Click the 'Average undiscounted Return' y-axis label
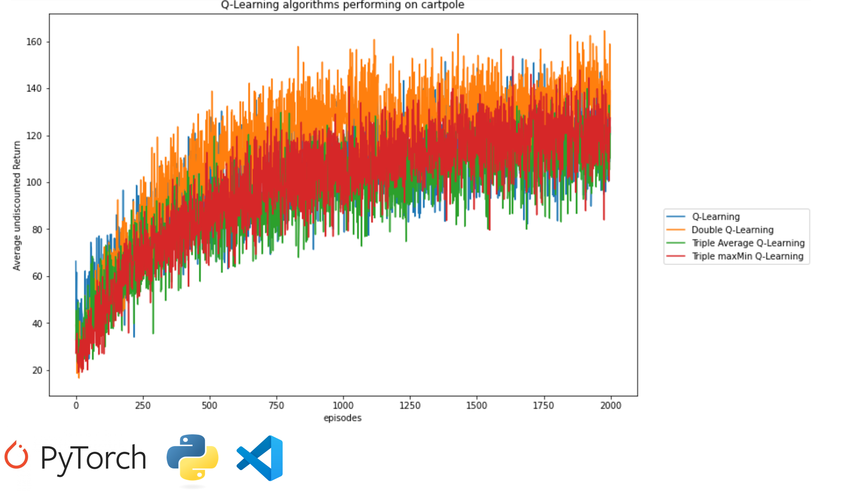 [17, 205]
